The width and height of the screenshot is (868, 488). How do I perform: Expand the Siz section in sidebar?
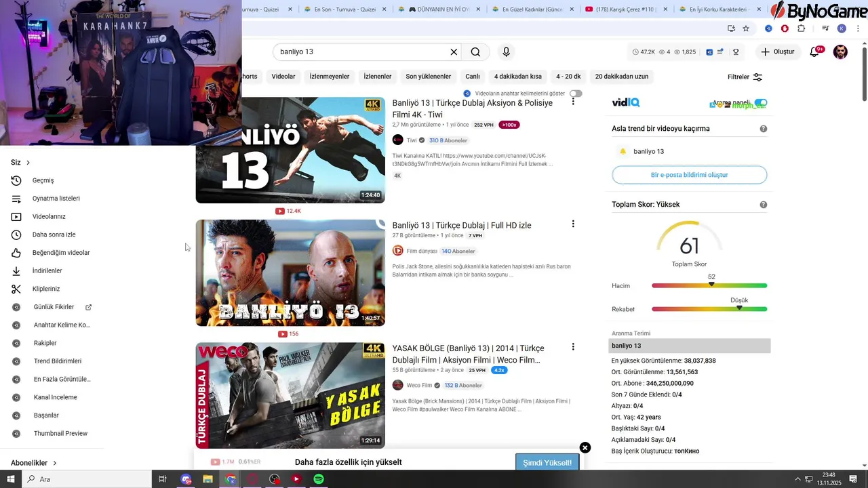pyautogui.click(x=20, y=163)
